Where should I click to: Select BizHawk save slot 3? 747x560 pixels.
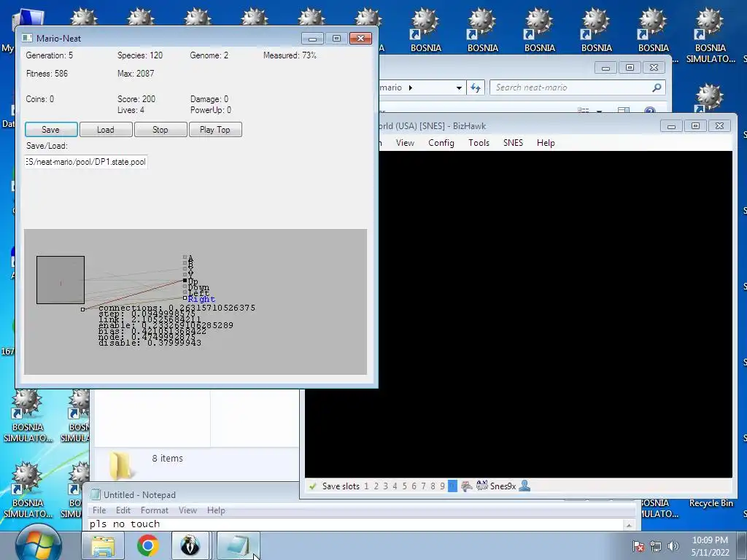385,486
